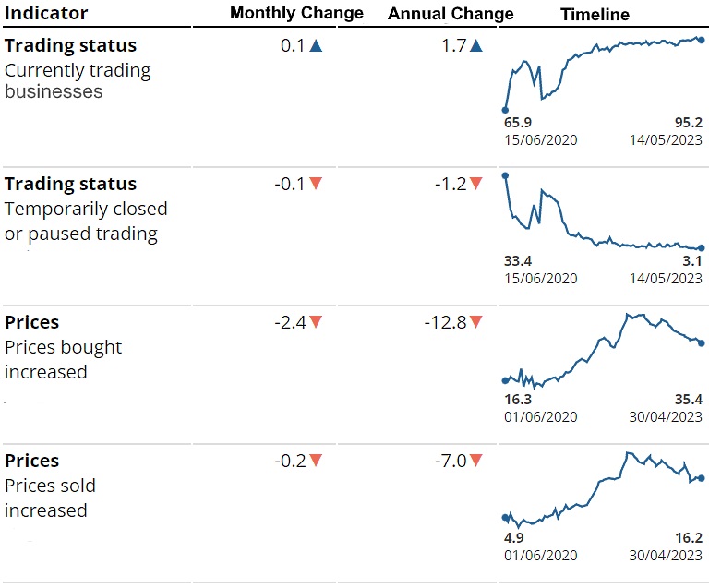Click the red down arrow beside -0.1
This screenshot has height=588, width=709.
pyautogui.click(x=316, y=184)
